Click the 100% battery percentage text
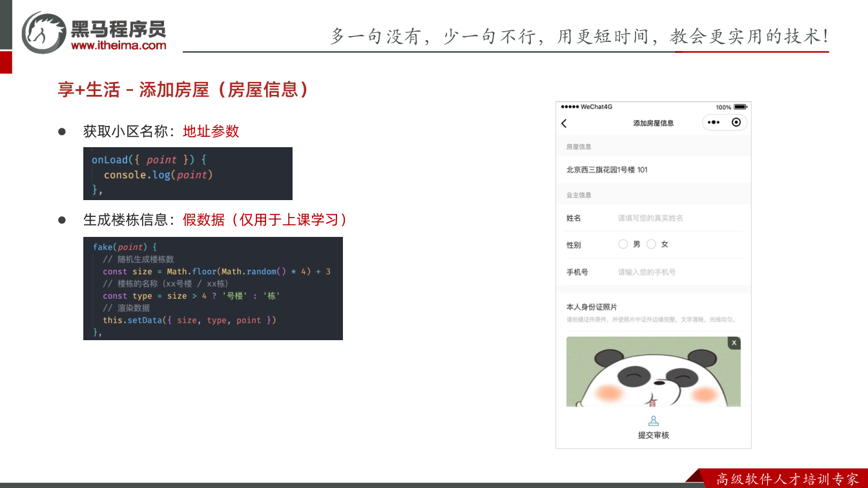 pyautogui.click(x=723, y=107)
